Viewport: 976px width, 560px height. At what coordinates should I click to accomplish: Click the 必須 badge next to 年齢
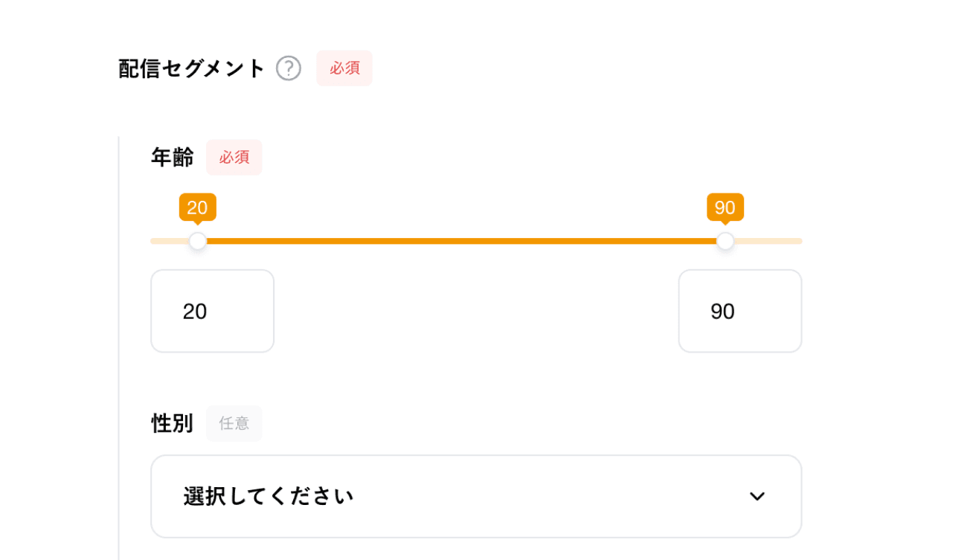point(234,157)
